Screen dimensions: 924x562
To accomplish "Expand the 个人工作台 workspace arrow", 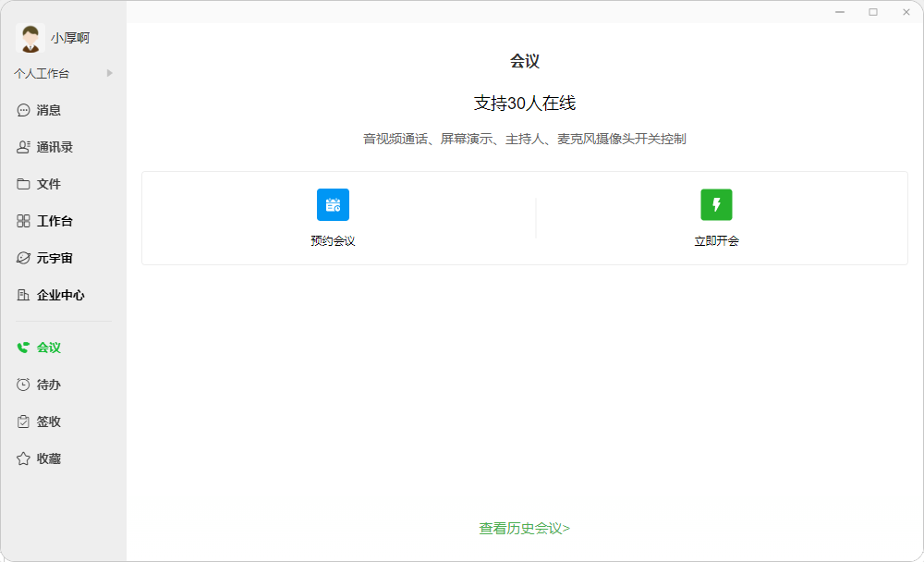I will [110, 73].
